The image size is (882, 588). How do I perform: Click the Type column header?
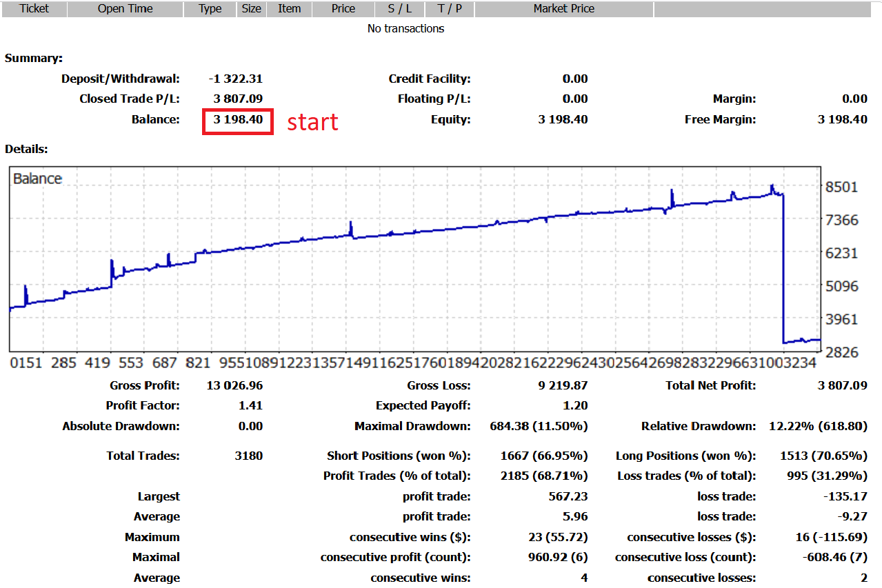[210, 9]
